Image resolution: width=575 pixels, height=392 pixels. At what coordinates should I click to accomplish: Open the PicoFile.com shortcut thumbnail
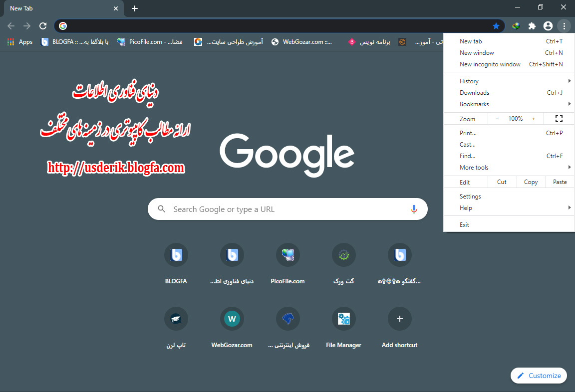[287, 254]
